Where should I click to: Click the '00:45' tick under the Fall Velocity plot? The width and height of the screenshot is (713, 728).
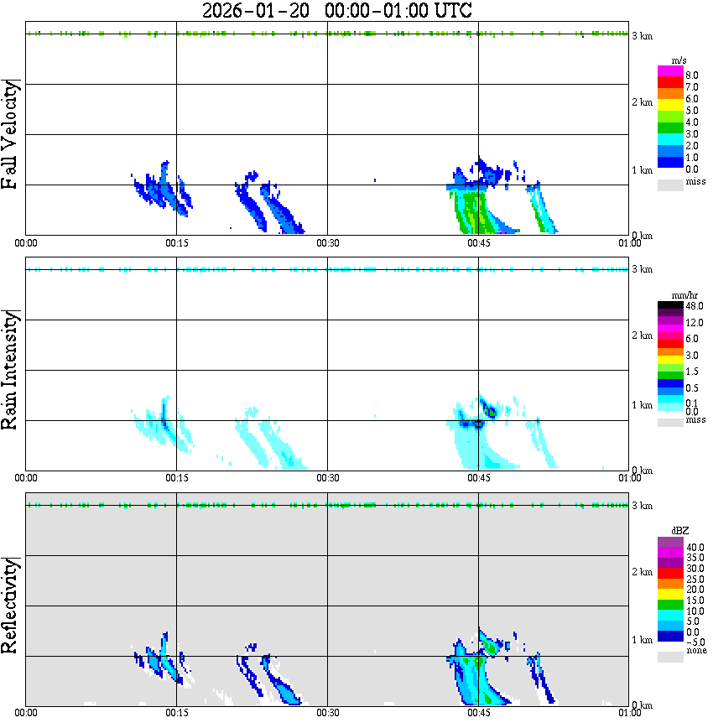[479, 243]
